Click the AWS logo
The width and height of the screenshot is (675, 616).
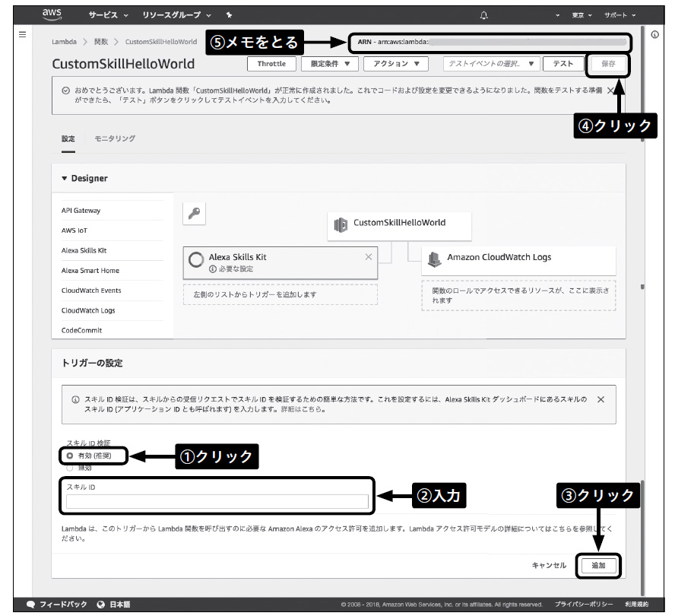pyautogui.click(x=52, y=14)
